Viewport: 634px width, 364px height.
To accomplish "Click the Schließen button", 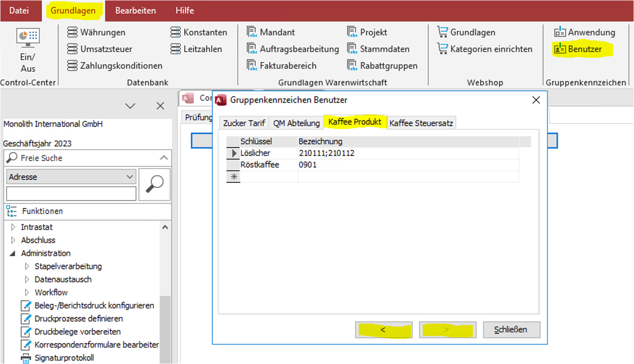I will point(511,330).
